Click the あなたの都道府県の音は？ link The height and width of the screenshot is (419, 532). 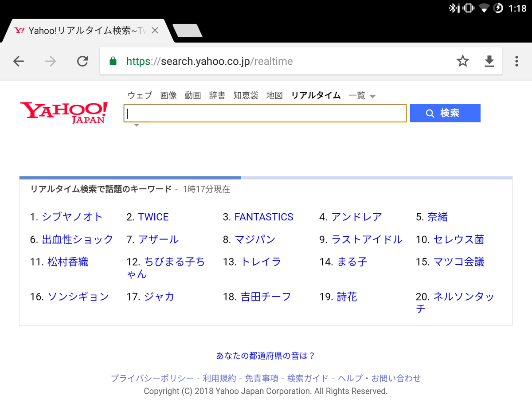266,356
